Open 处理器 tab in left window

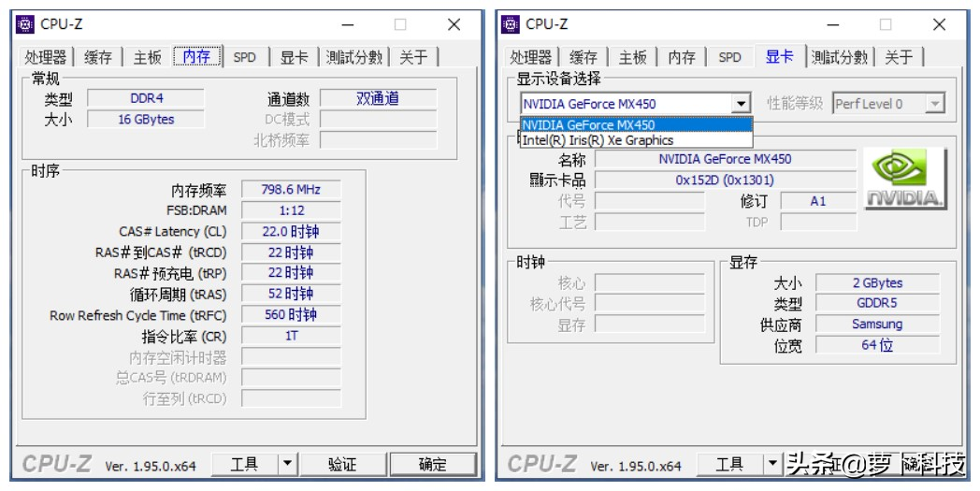[46, 57]
